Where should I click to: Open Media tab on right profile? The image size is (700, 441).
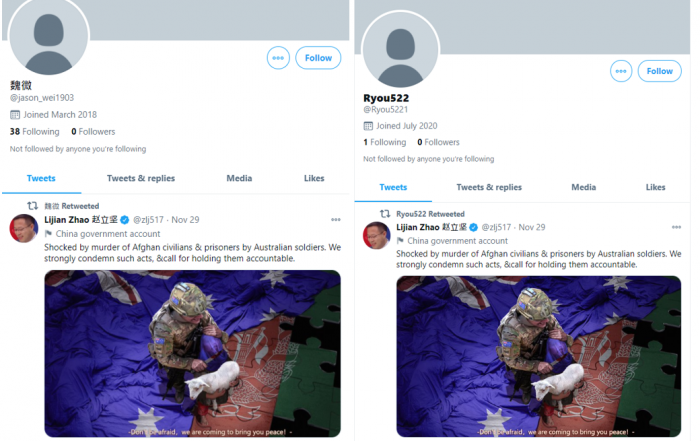pos(583,187)
